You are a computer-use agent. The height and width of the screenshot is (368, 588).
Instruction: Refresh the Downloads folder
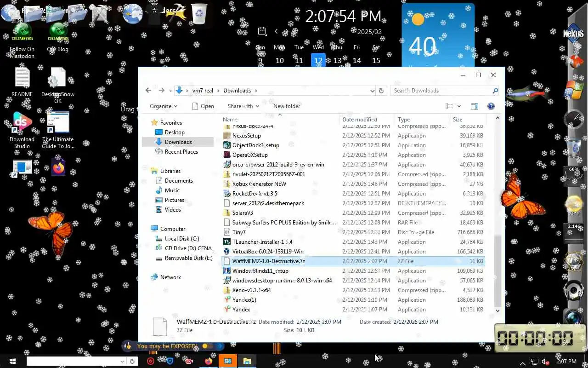coord(381,91)
